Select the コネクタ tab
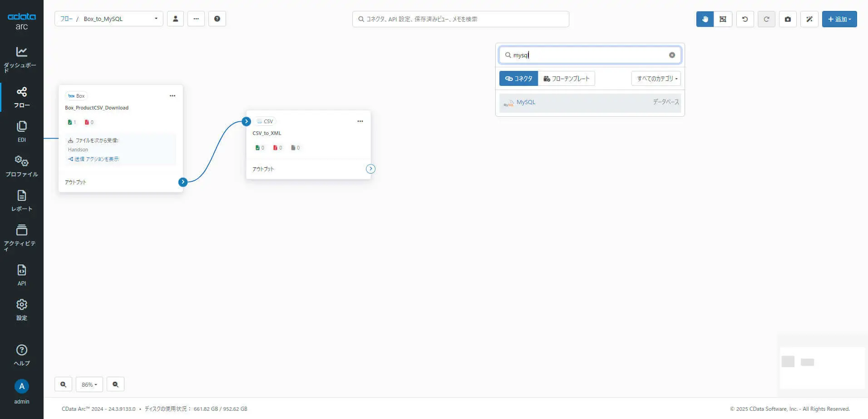 pos(518,79)
